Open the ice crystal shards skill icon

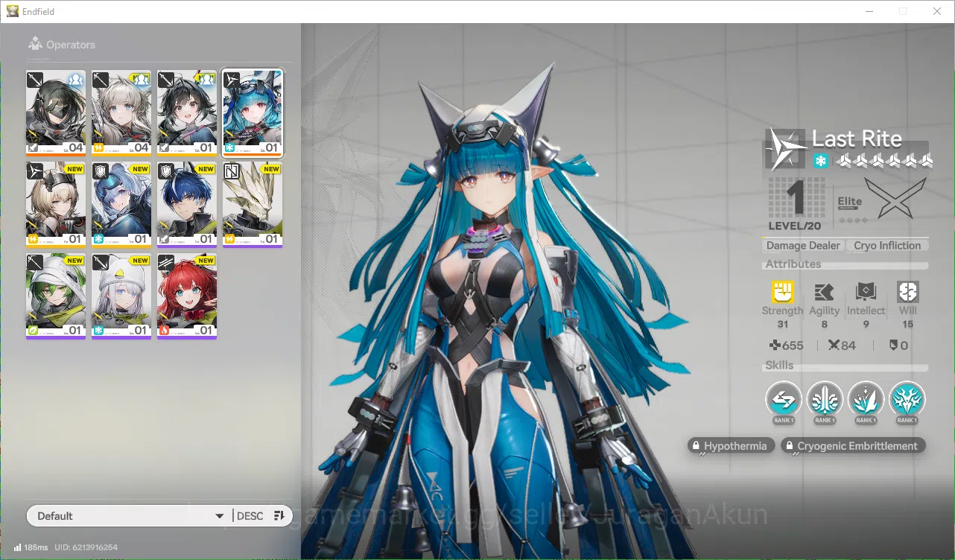point(866,400)
